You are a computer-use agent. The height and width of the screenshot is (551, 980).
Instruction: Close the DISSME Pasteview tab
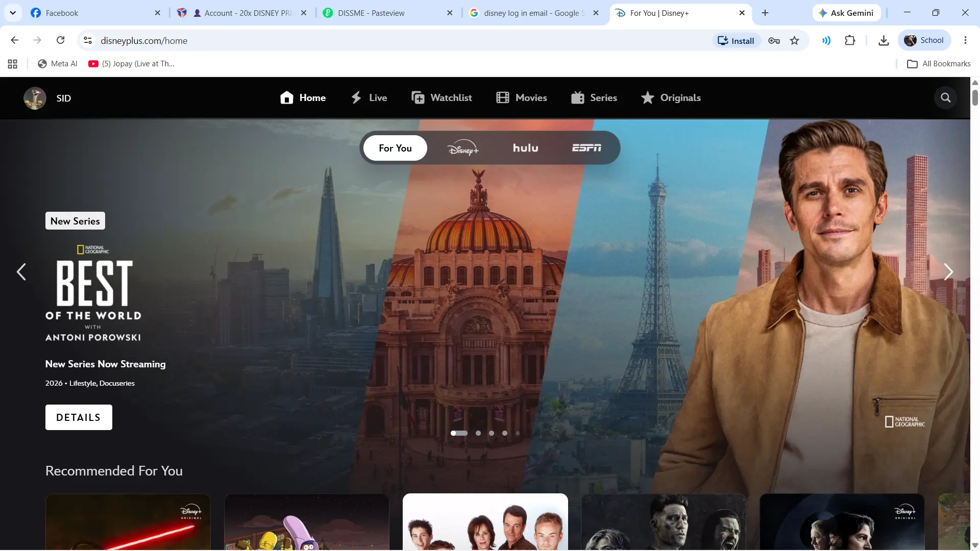tap(450, 13)
